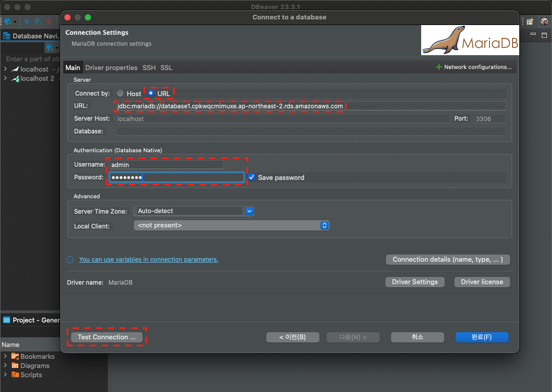The image size is (552, 392).
Task: Select the Host radio button
Action: (x=121, y=93)
